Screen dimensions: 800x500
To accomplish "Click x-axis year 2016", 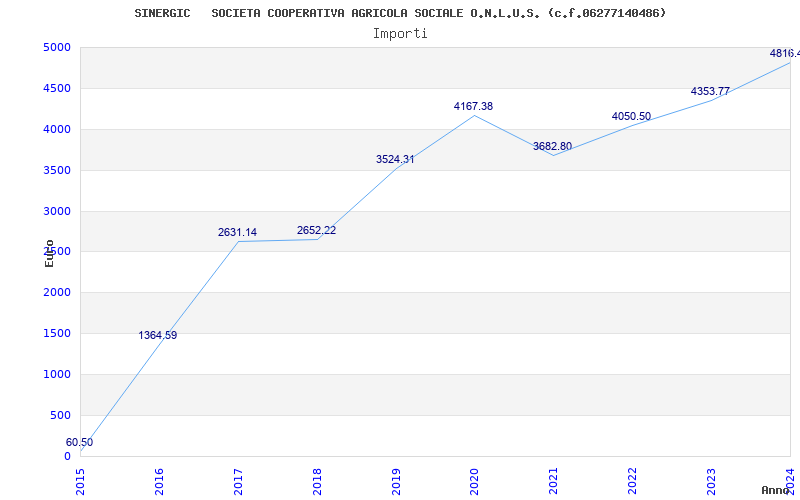I will coord(159,482).
